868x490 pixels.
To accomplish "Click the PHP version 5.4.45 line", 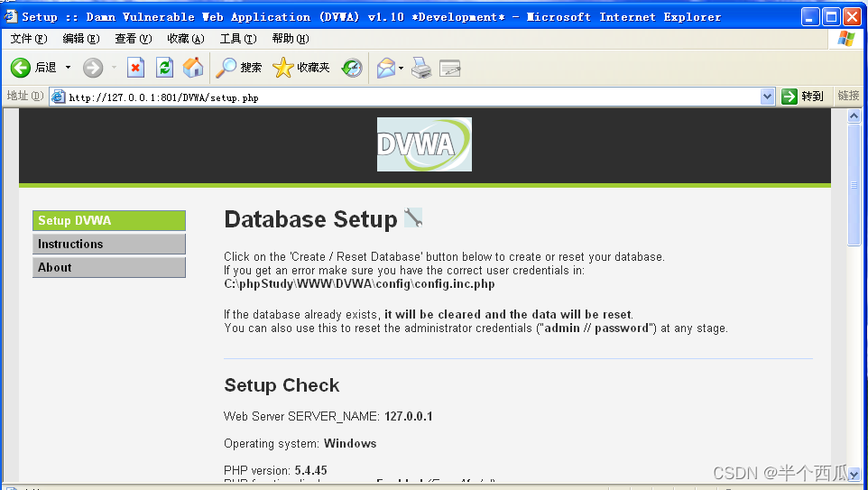I will point(275,471).
